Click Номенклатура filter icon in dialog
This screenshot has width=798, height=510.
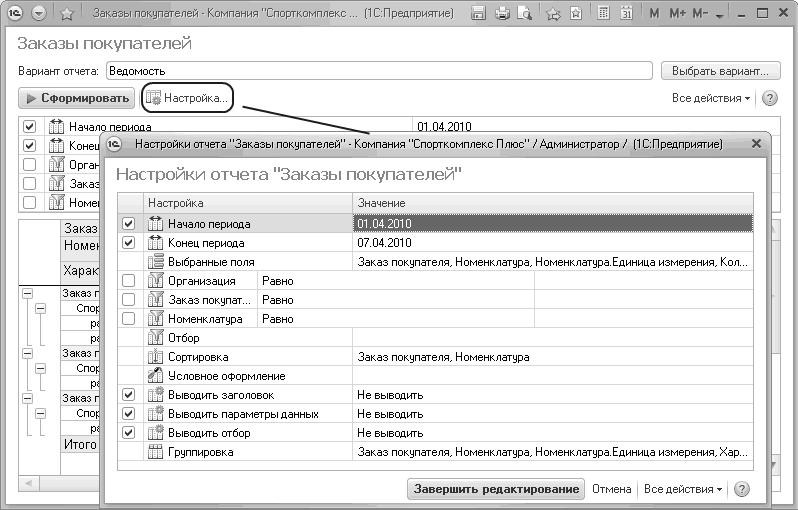tap(155, 319)
